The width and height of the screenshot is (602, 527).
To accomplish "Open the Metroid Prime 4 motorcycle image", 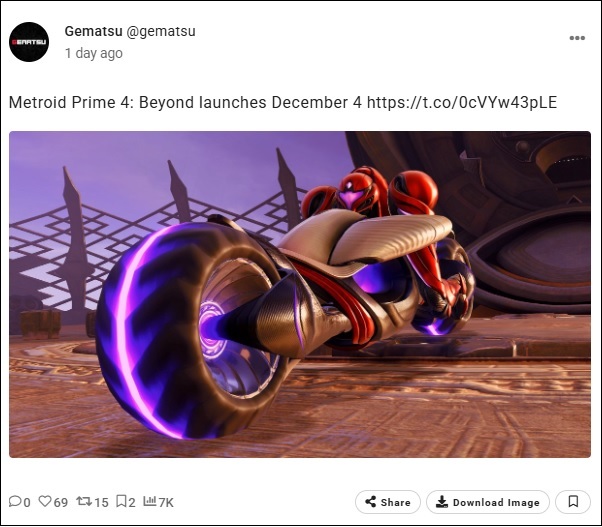I will tap(300, 294).
